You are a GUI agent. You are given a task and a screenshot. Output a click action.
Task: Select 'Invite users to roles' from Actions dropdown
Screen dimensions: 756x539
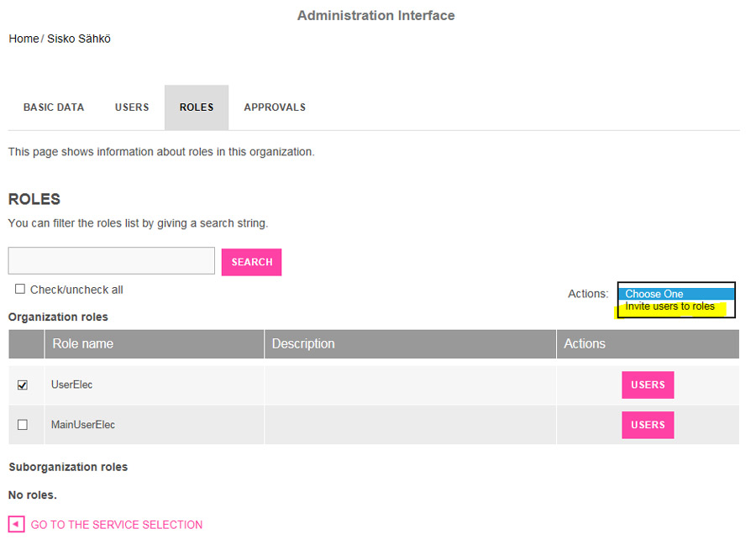669,306
